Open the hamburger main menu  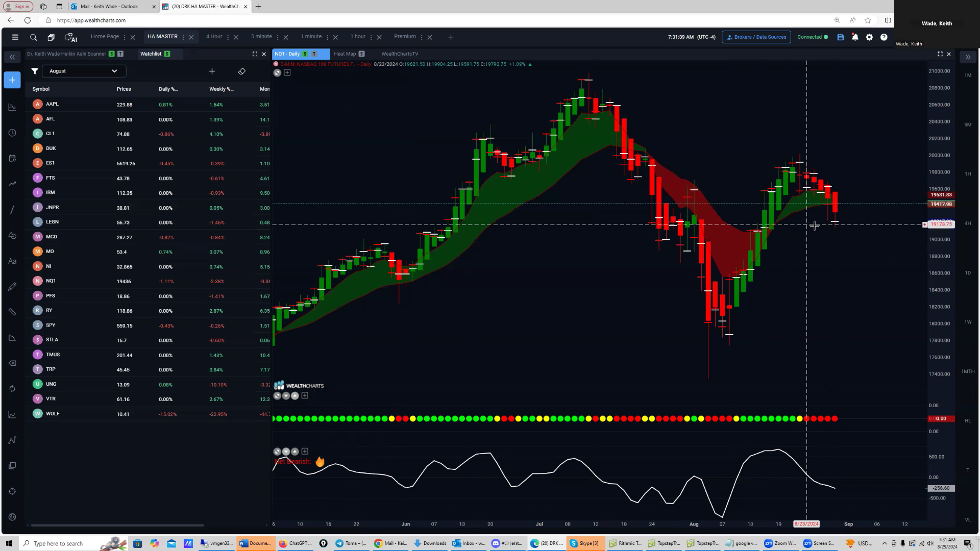click(15, 37)
